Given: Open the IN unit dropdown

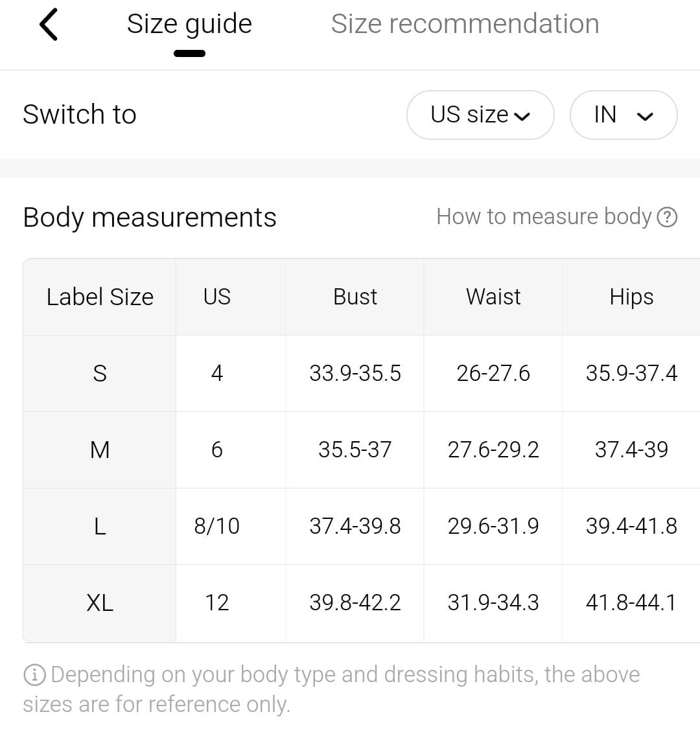Looking at the screenshot, I should [x=623, y=115].
